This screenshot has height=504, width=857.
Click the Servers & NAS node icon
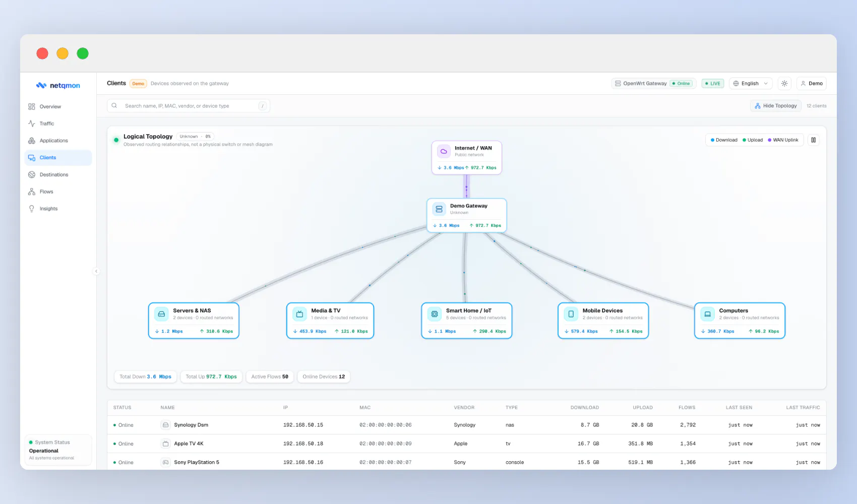click(161, 314)
